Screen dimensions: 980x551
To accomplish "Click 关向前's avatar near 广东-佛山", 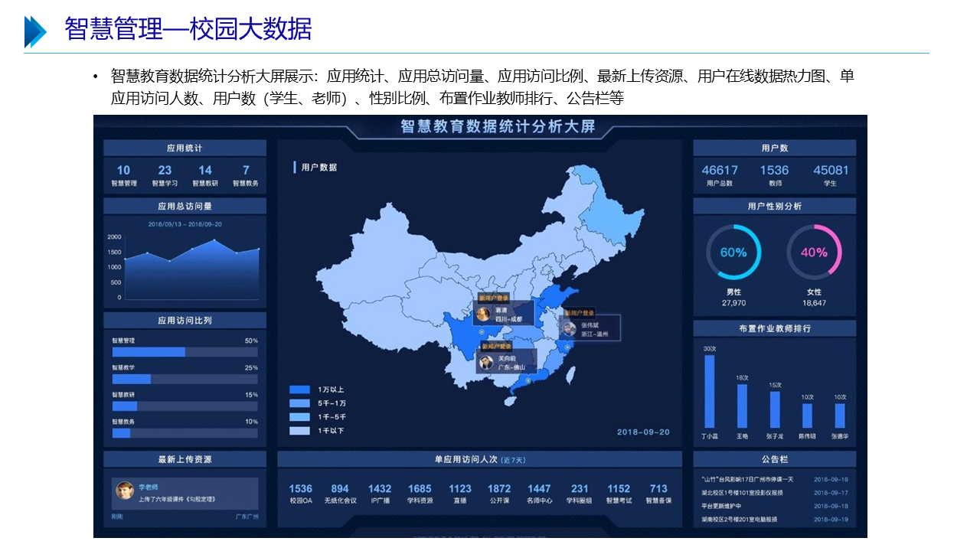I will coord(485,362).
